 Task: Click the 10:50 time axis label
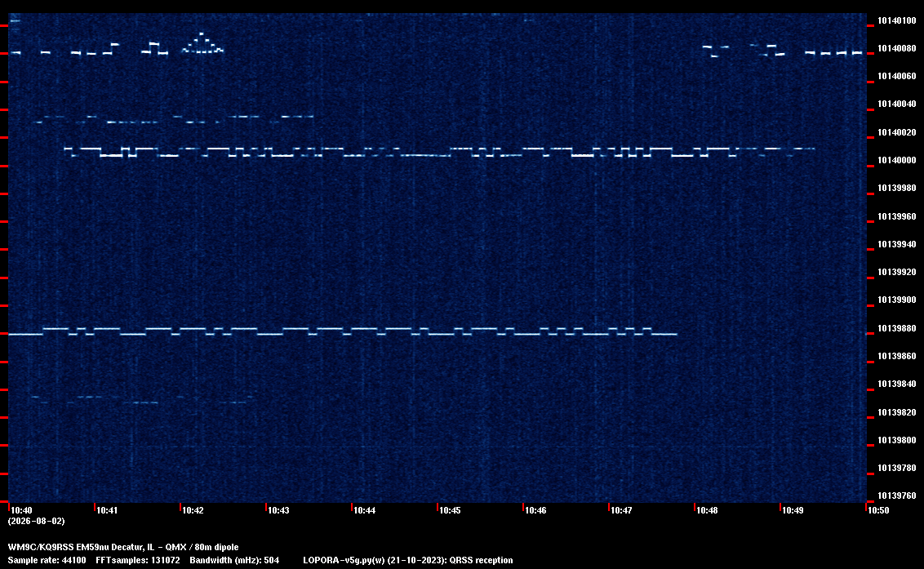pyautogui.click(x=878, y=510)
